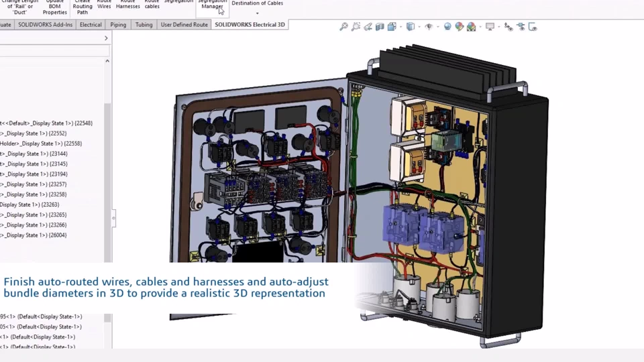Expand the side panel with chevron arrow
This screenshot has height=362, width=644.
click(106, 38)
